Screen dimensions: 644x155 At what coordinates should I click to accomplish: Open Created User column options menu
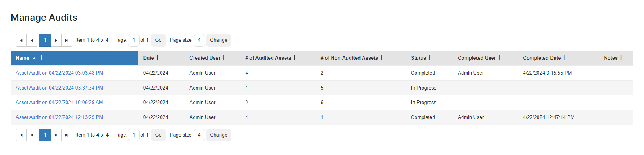(224, 58)
